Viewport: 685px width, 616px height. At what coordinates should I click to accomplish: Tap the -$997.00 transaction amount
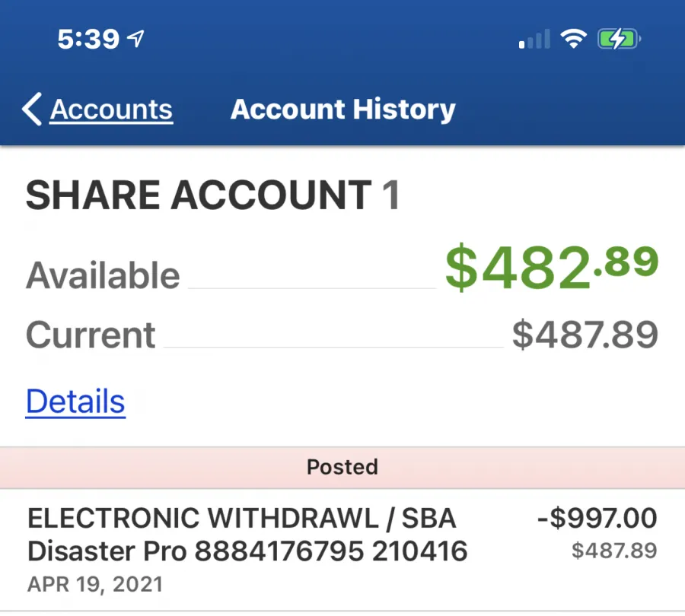(x=597, y=518)
